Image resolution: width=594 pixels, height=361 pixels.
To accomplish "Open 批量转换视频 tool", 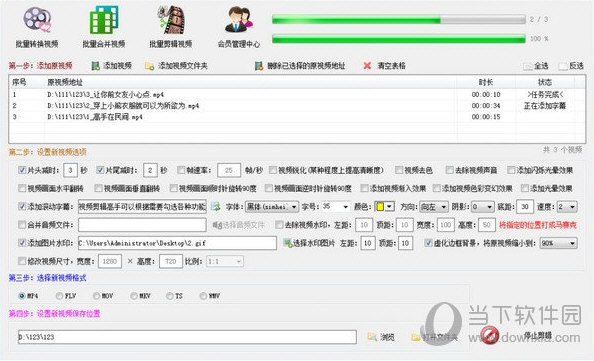I will point(37,27).
